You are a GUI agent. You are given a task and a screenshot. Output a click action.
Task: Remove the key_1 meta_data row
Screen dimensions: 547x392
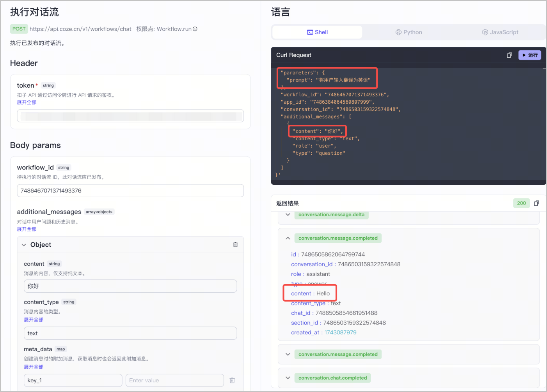click(x=232, y=380)
